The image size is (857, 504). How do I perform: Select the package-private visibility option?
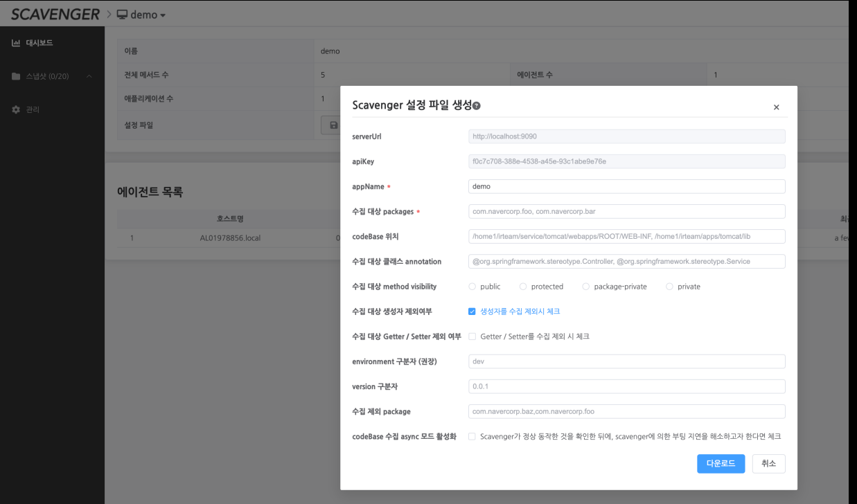pyautogui.click(x=586, y=287)
